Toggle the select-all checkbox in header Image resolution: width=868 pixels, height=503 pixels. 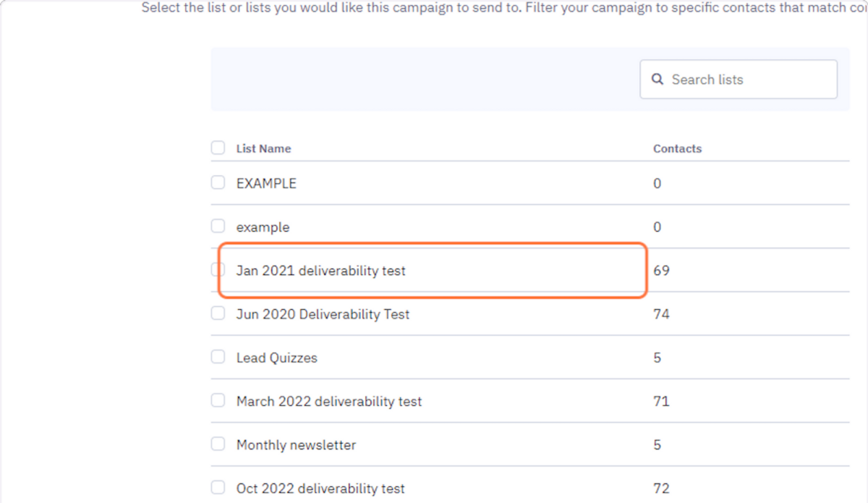pos(218,147)
